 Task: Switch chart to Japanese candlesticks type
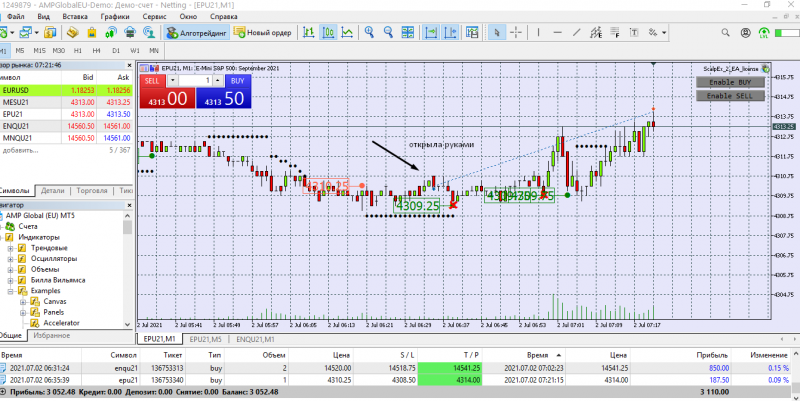pyautogui.click(x=328, y=33)
